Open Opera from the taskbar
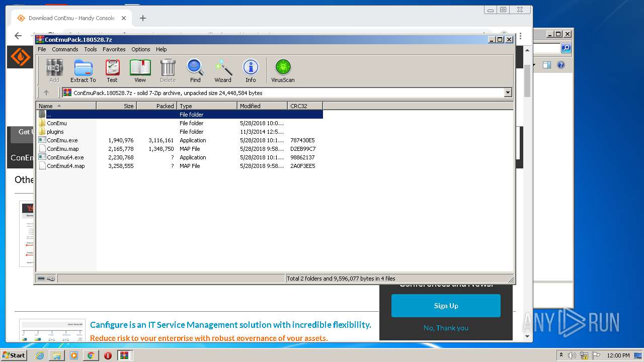This screenshot has width=644, height=362. (108, 355)
